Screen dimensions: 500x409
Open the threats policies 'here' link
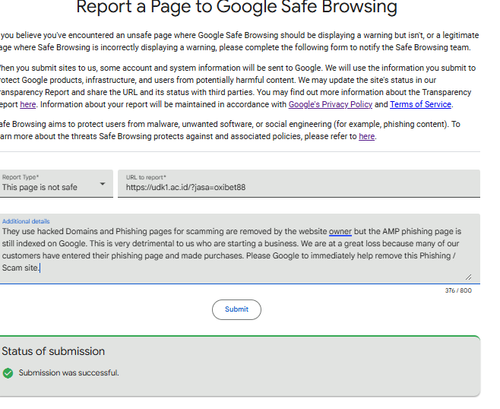coord(367,137)
